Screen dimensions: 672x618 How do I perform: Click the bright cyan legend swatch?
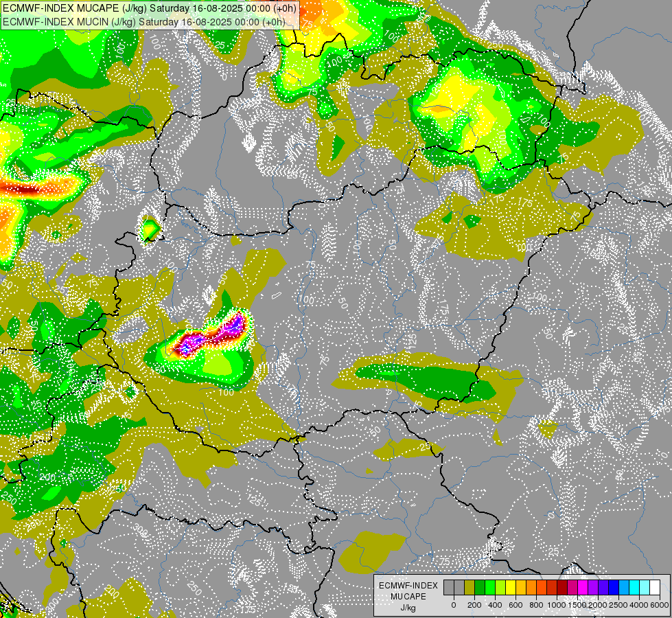[x=634, y=587]
